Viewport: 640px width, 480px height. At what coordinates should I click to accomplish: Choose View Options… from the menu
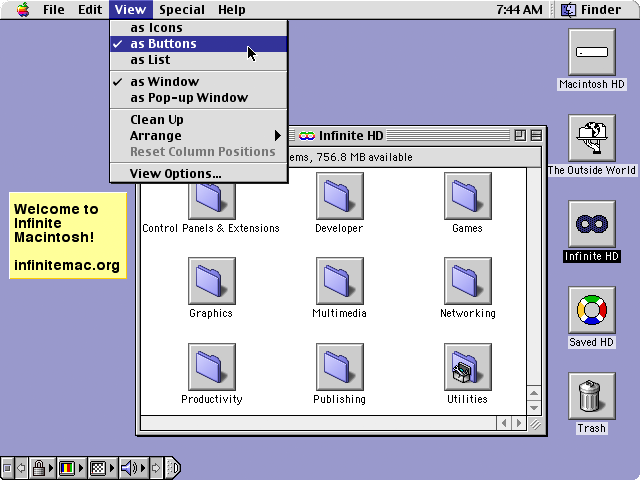[x=175, y=174]
